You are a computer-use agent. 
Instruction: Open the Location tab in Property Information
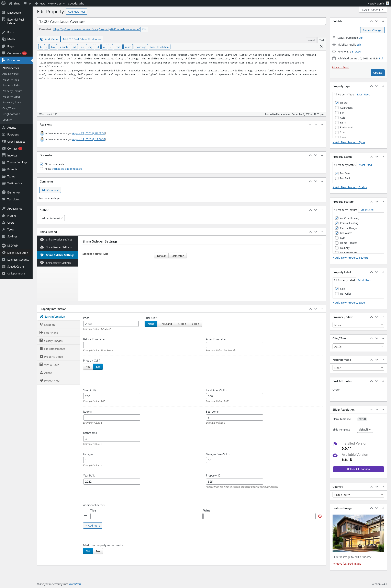pos(49,325)
